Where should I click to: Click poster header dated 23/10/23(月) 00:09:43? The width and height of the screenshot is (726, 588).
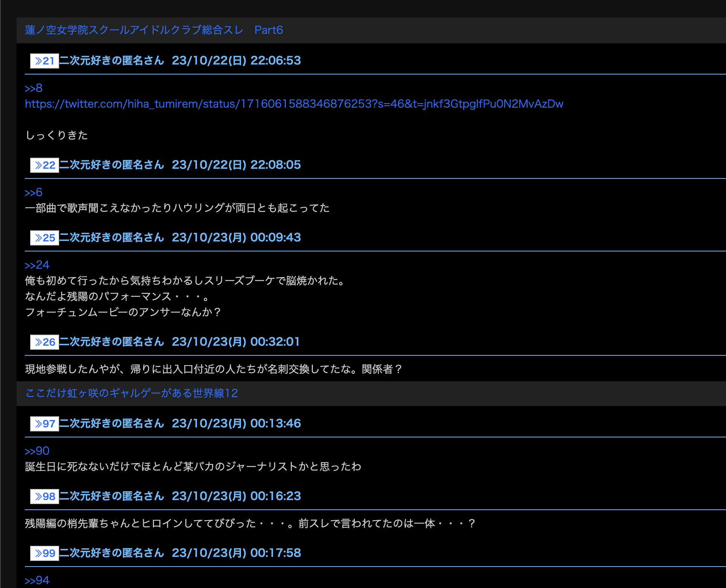(180, 238)
